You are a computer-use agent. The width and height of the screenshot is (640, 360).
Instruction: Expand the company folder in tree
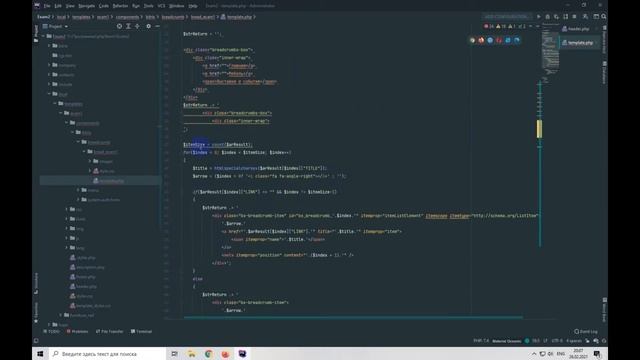(x=49, y=65)
